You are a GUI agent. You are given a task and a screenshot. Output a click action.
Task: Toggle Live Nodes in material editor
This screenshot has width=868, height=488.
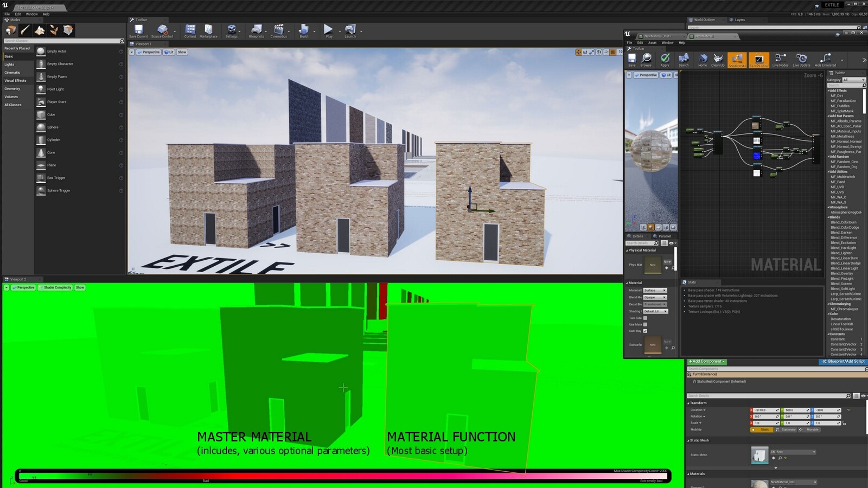tap(780, 60)
